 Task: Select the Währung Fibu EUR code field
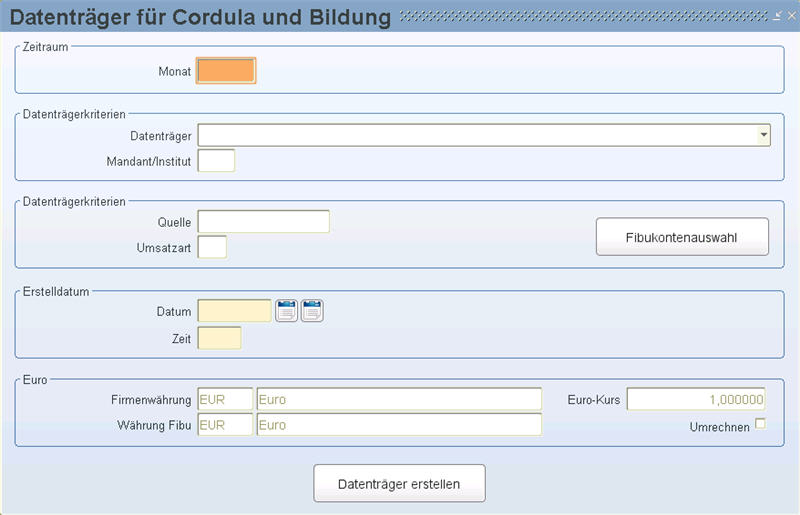(225, 425)
